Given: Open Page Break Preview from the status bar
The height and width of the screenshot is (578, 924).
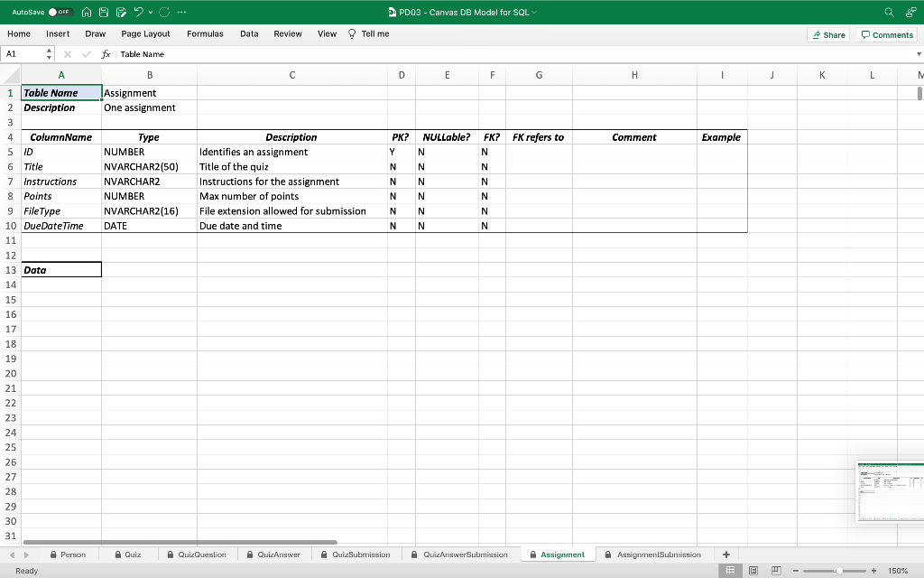Looking at the screenshot, I should [x=774, y=571].
